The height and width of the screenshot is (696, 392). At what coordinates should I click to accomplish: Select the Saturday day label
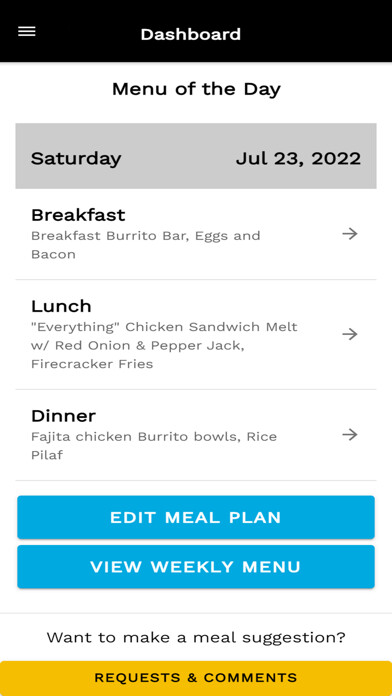coord(76,158)
